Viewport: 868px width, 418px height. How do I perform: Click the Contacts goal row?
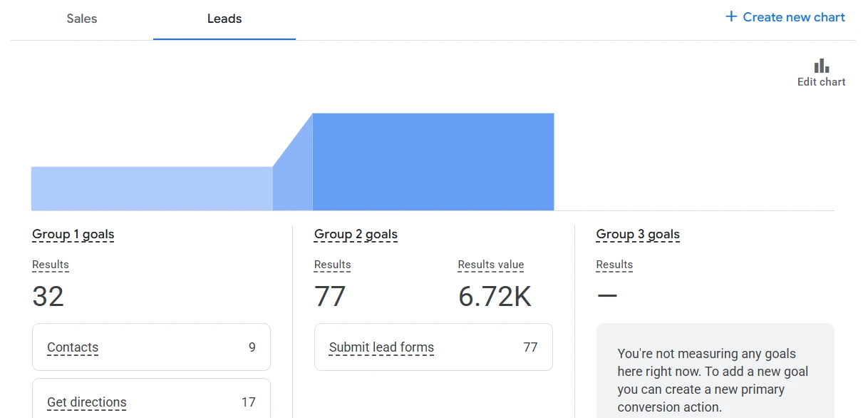tap(151, 347)
